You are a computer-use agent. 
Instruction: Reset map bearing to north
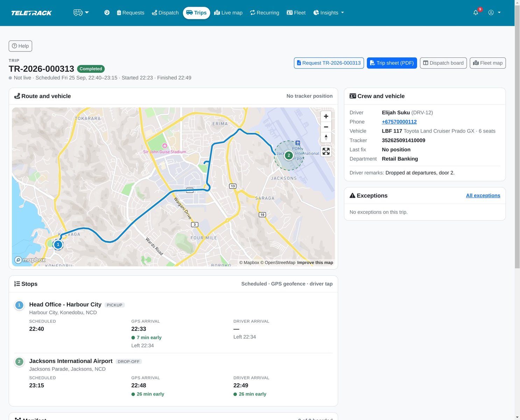tap(326, 137)
